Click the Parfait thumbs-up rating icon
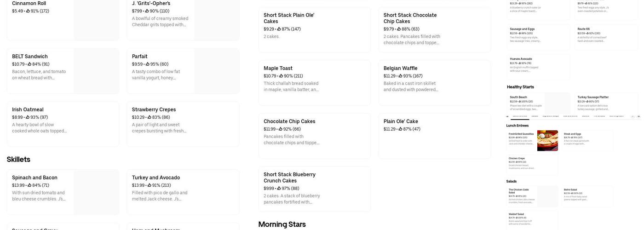This screenshot has width=644, height=230. (148, 64)
